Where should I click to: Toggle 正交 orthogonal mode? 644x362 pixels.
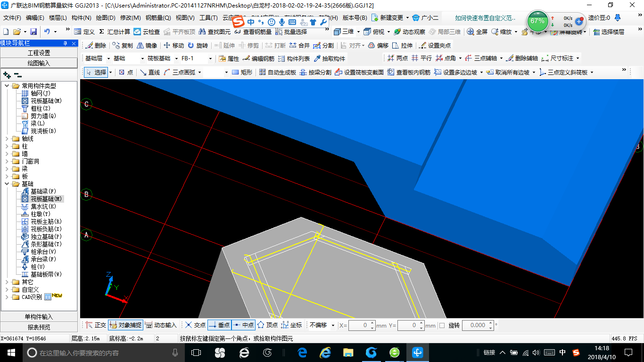[x=96, y=325]
